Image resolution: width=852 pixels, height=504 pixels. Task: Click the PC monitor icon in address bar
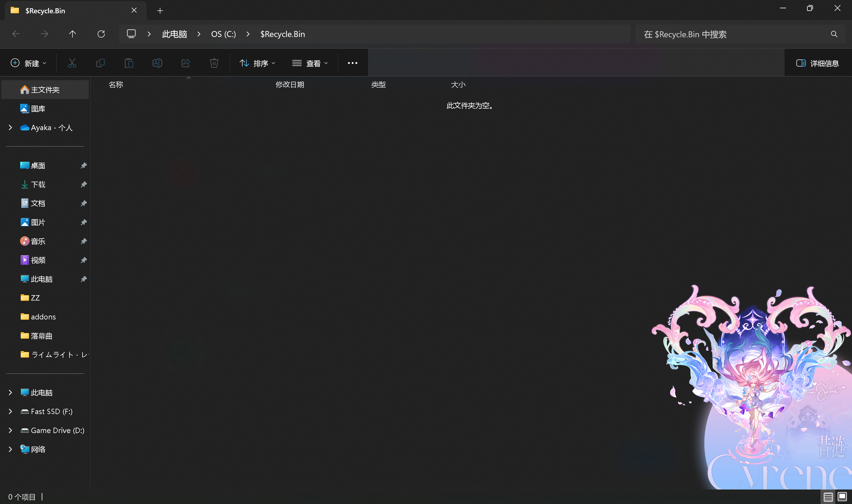(131, 34)
